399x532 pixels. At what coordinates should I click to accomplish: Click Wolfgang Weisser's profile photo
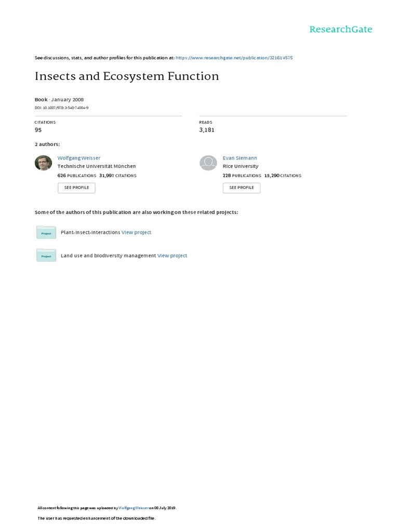coord(43,163)
